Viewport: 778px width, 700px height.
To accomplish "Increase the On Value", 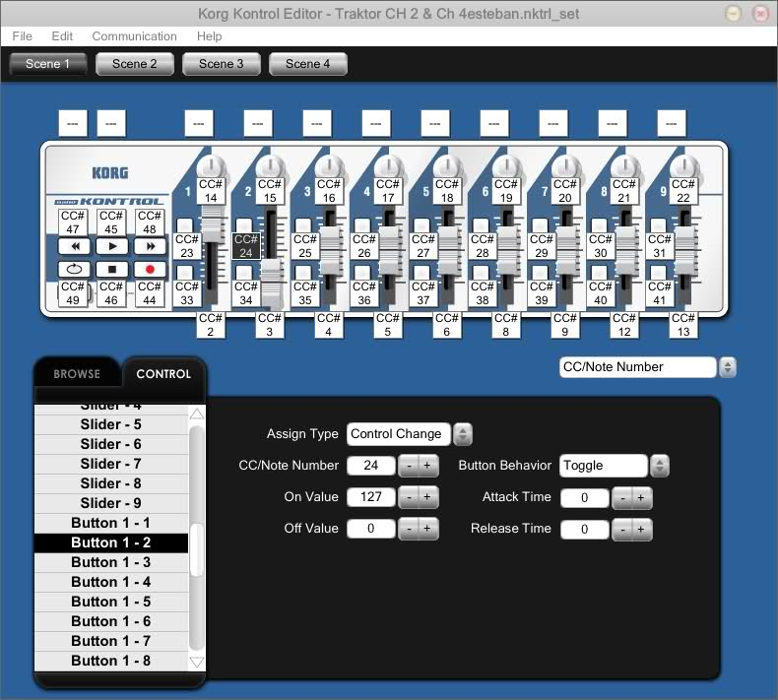I will [427, 496].
